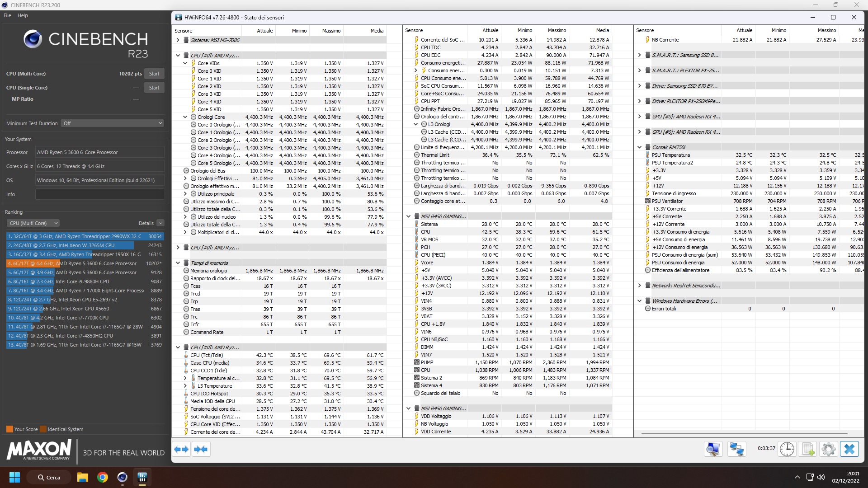Select highlighted ranking row Ryzen 5 3600 10202

pos(85,263)
